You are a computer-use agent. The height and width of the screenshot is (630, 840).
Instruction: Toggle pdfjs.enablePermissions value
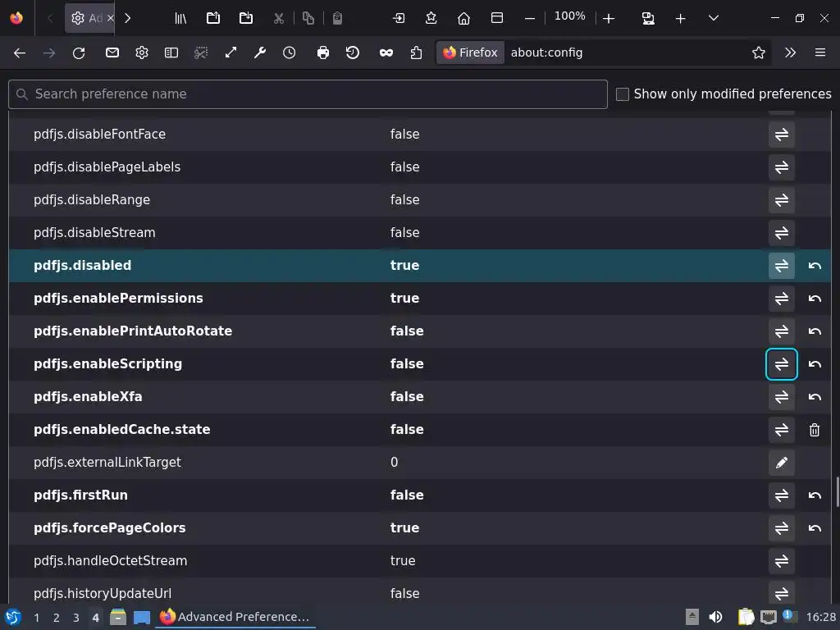point(782,299)
